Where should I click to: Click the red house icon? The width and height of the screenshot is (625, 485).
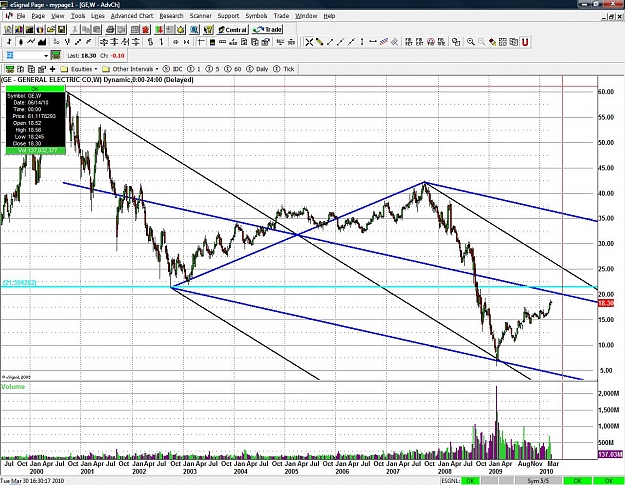click(145, 30)
